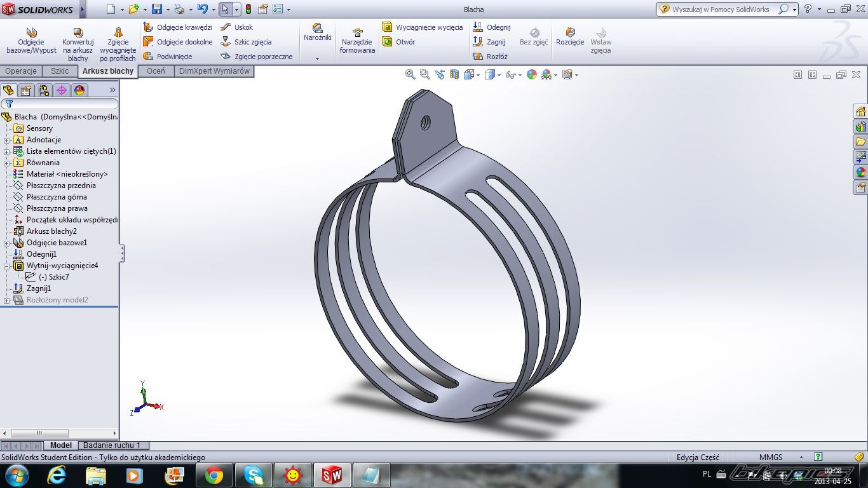Viewport: 868px width, 488px height.
Task: Expand Lista elementów ciętych node
Action: tap(7, 151)
